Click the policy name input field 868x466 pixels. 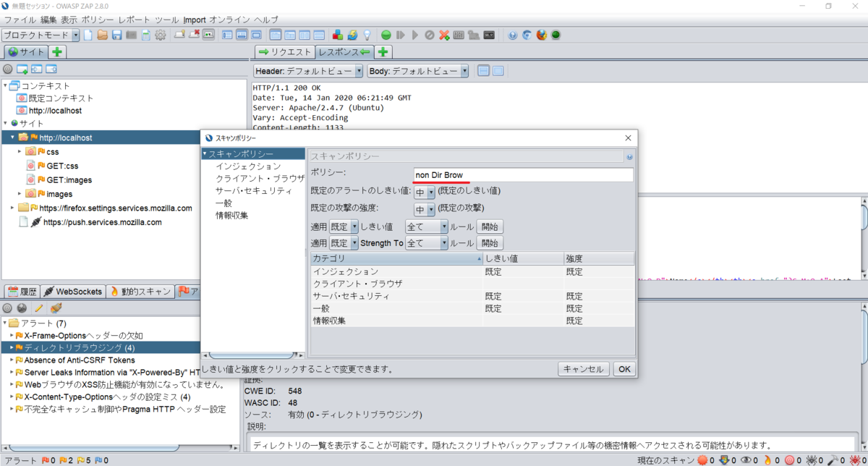click(x=523, y=174)
